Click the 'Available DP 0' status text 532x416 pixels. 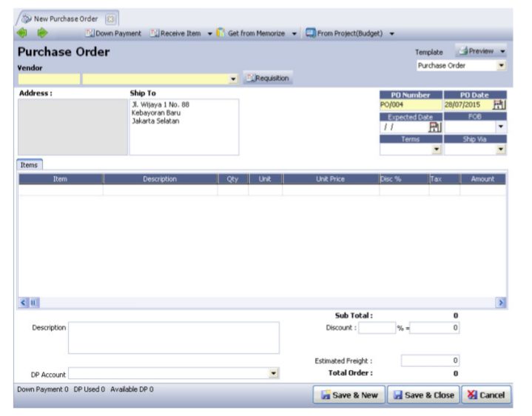pyautogui.click(x=132, y=389)
